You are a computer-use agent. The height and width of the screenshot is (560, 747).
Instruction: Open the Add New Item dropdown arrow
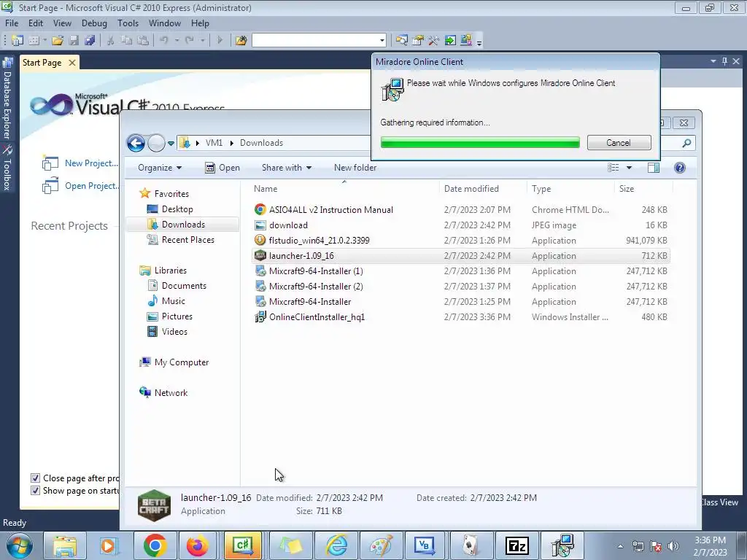44,41
